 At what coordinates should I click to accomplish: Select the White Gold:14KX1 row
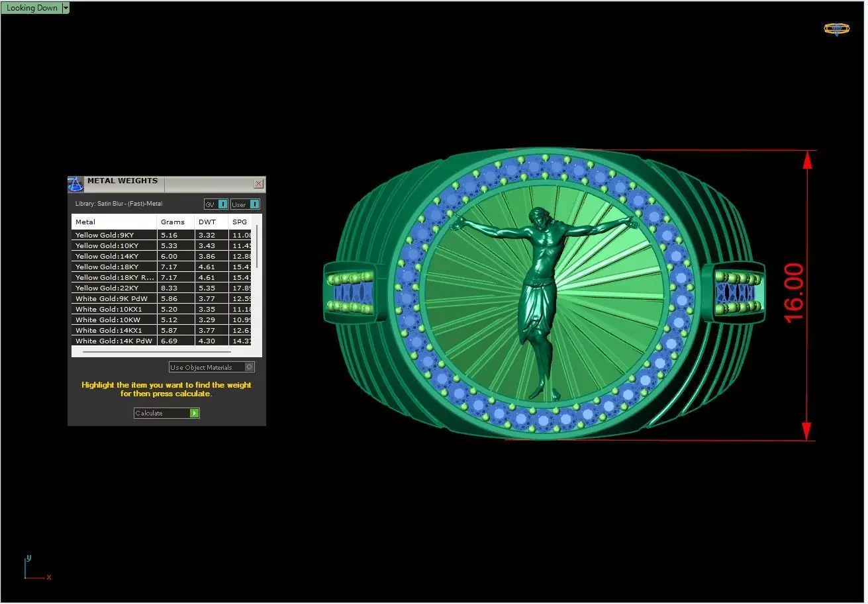click(x=162, y=330)
